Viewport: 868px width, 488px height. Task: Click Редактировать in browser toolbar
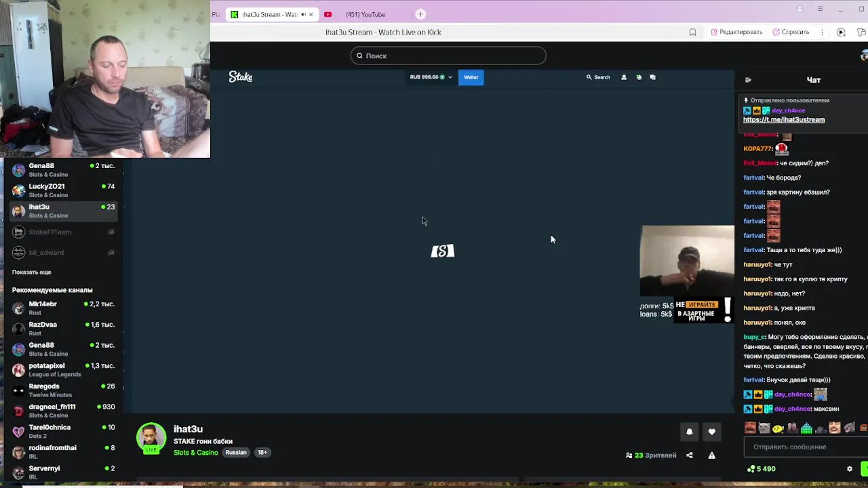pyautogui.click(x=736, y=32)
